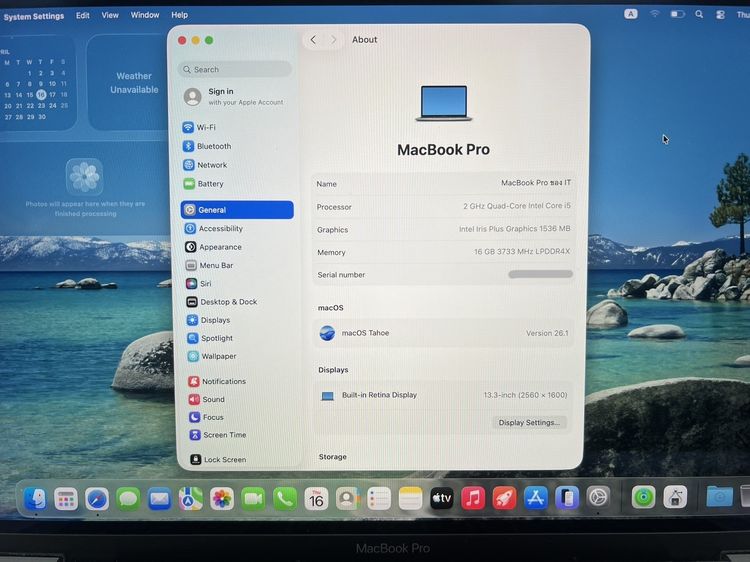
Task: Open the Edit menu
Action: (83, 15)
